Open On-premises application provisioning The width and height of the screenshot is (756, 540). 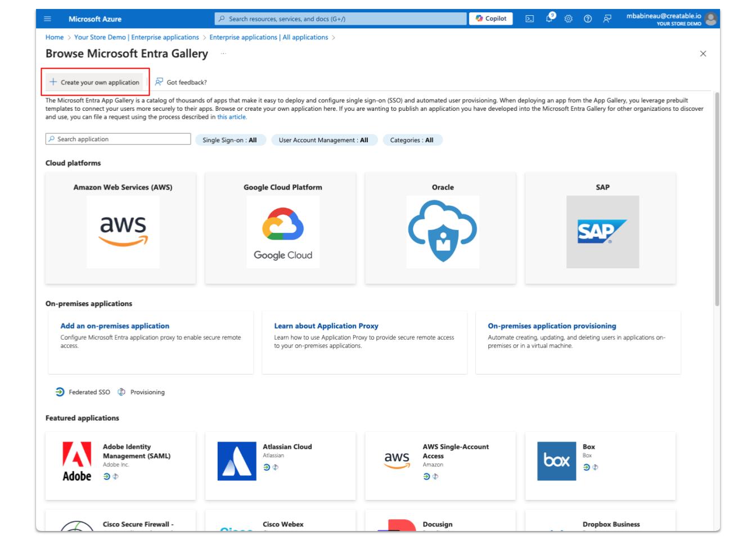(552, 326)
